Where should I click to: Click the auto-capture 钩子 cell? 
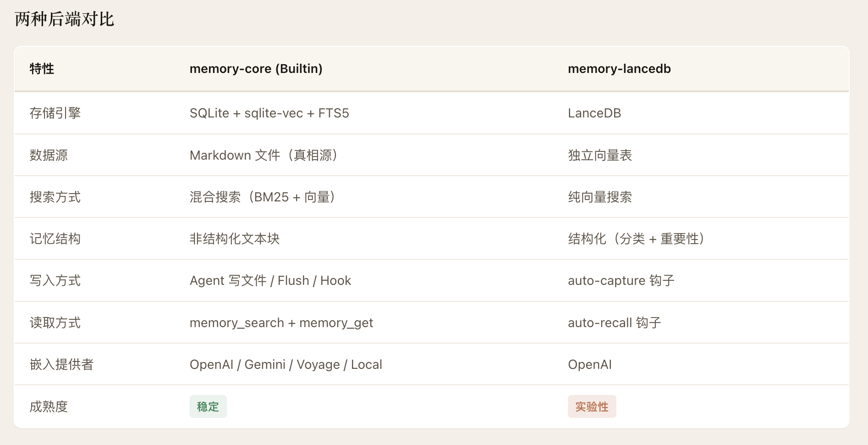(x=621, y=280)
